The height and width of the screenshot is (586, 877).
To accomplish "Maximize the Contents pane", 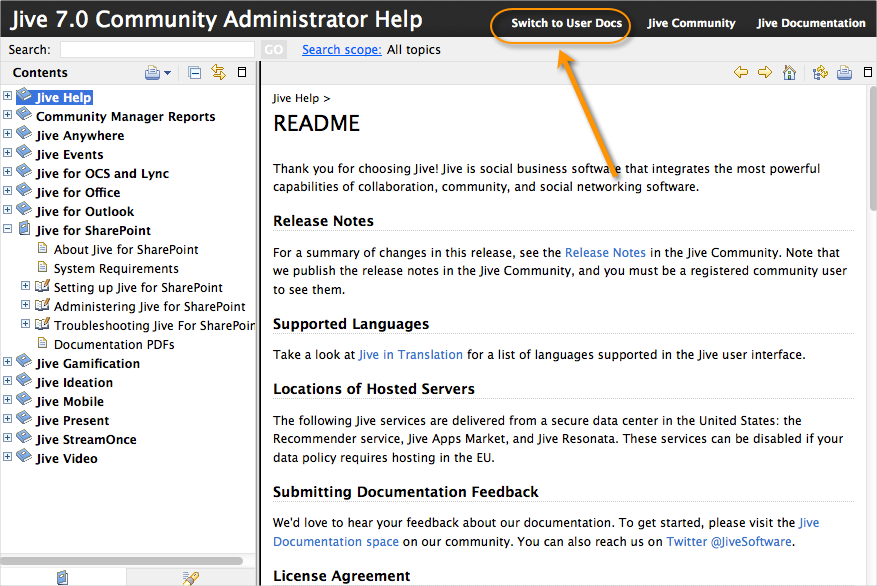I will pos(242,72).
